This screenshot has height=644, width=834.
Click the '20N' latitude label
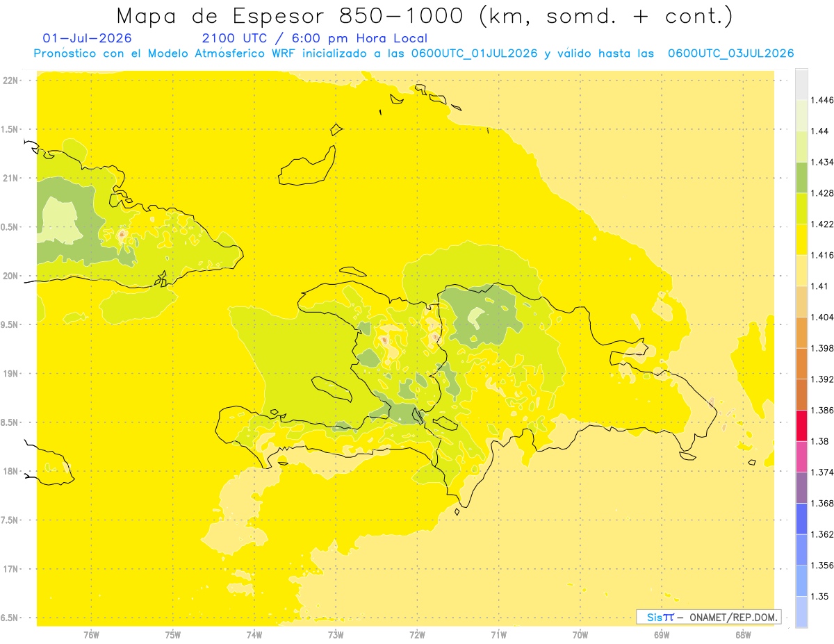coord(10,276)
